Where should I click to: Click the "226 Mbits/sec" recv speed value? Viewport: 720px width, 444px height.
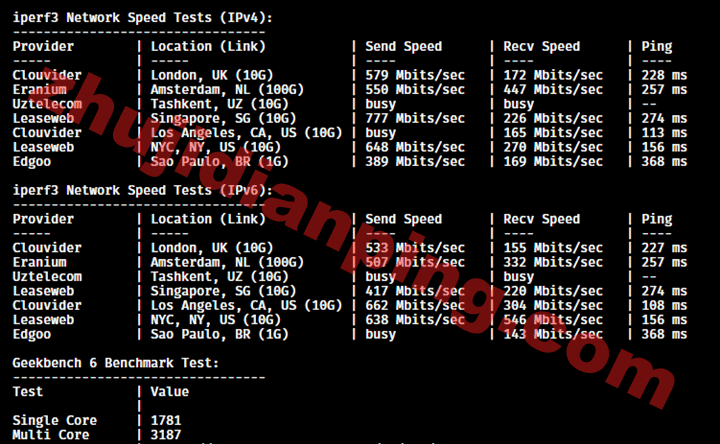coord(553,118)
